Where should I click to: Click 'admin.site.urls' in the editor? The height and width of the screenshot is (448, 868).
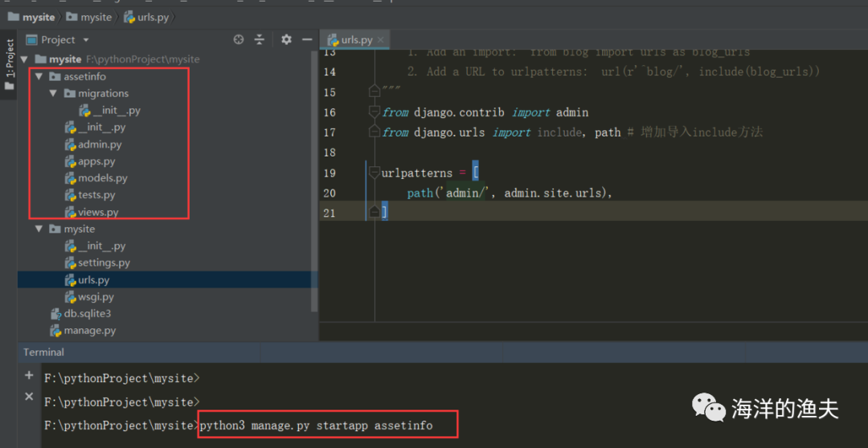[x=552, y=193]
